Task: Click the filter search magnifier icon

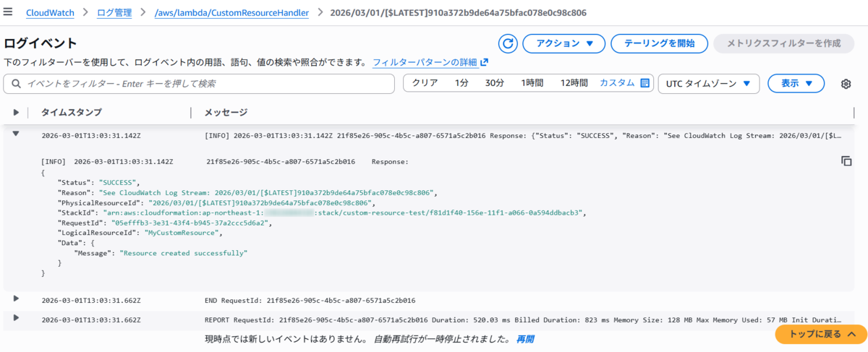Action: [x=16, y=84]
